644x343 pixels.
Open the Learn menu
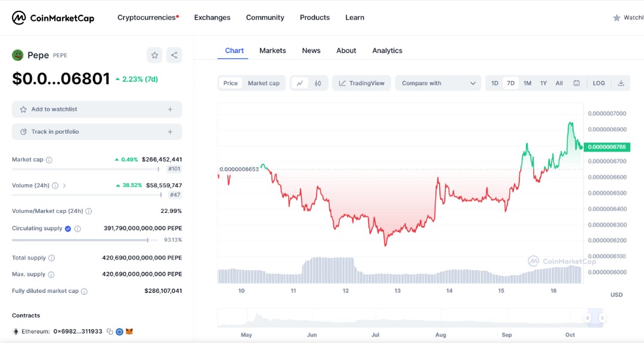tap(355, 18)
